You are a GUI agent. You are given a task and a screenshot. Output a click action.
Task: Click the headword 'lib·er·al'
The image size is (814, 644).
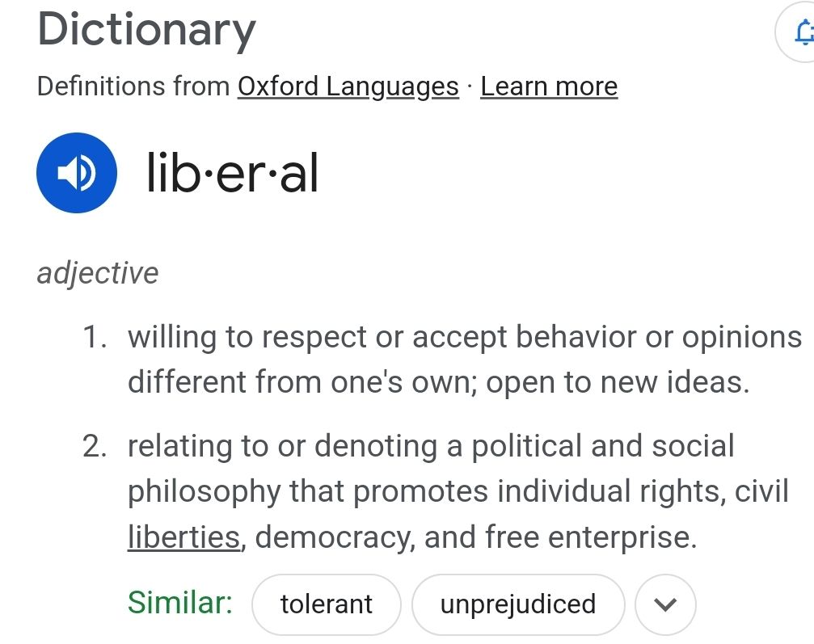[232, 173]
